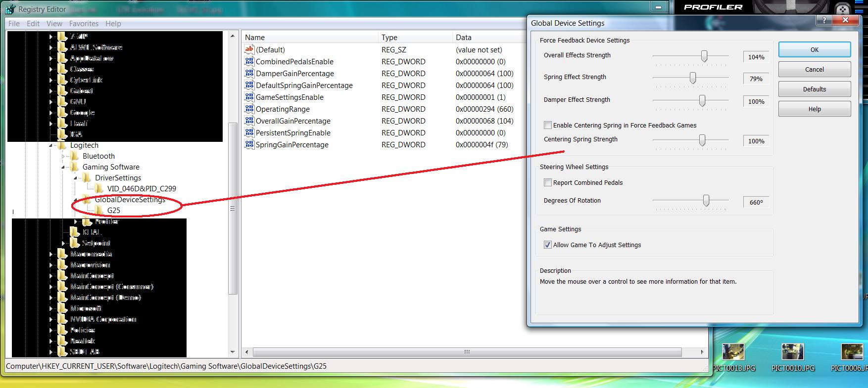The height and width of the screenshot is (388, 868).
Task: Expand the Profiler registry key
Action: 76,221
